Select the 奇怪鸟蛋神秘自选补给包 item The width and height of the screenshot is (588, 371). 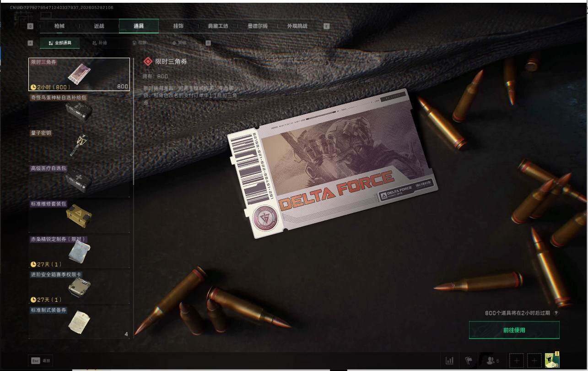pos(79,110)
